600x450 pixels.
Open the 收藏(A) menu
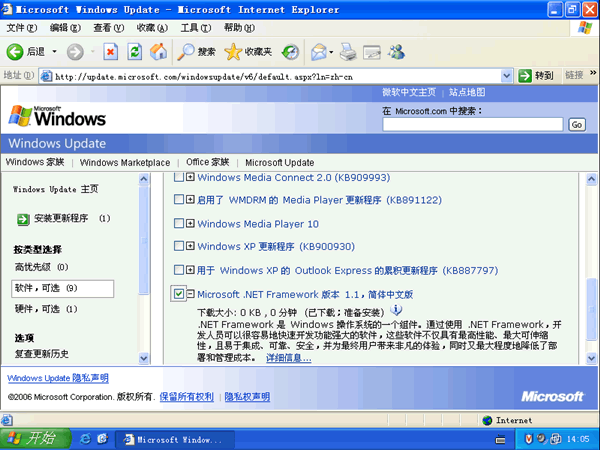(152, 28)
